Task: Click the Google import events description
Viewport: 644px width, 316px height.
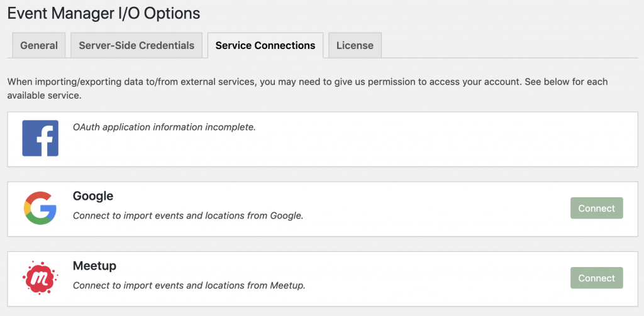Action: 188,215
